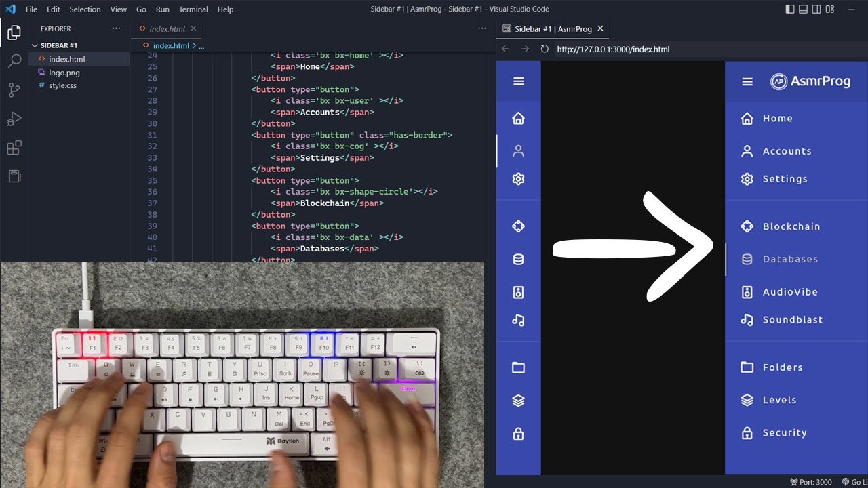Image resolution: width=868 pixels, height=488 pixels.
Task: Click the hamburger icon beside AsmrProg logo
Action: coord(747,82)
